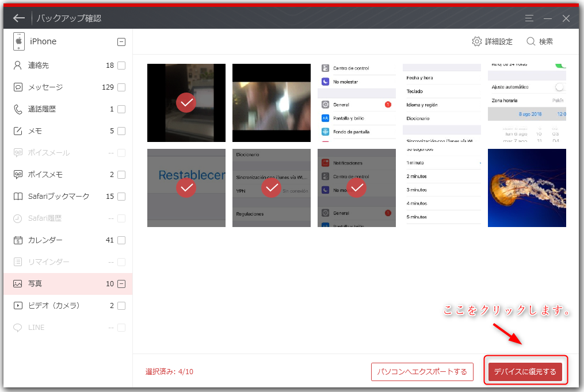The image size is (584, 392).
Task: Select 連絡先 category in sidebar
Action: point(68,66)
